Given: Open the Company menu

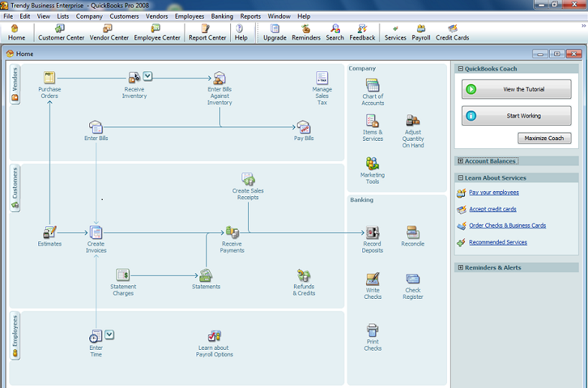Looking at the screenshot, I should [89, 16].
